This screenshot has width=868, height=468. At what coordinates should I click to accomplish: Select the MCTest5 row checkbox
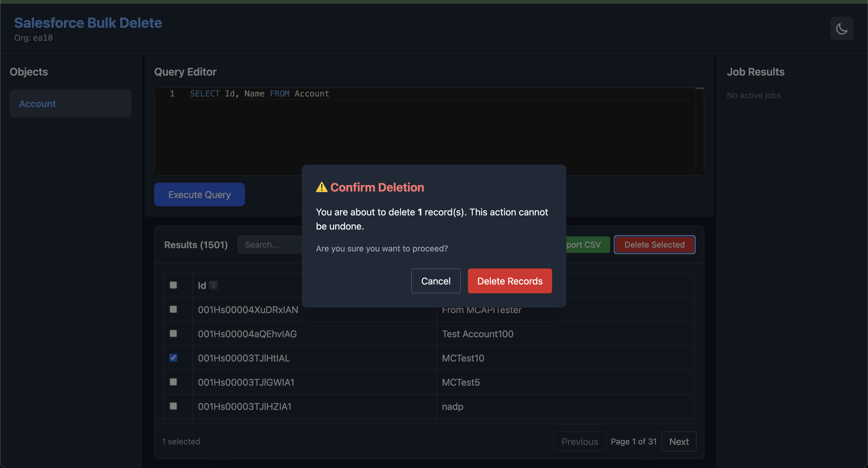coord(173,382)
